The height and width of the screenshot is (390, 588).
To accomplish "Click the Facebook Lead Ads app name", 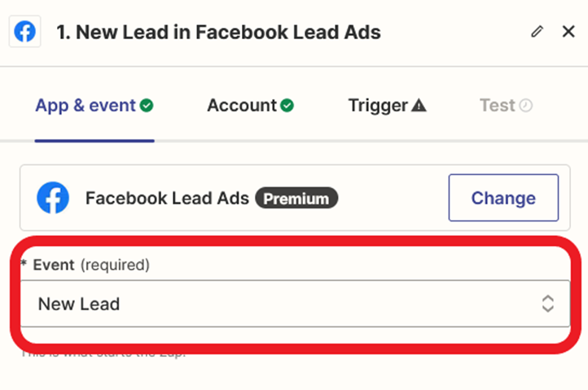I will pyautogui.click(x=167, y=198).
